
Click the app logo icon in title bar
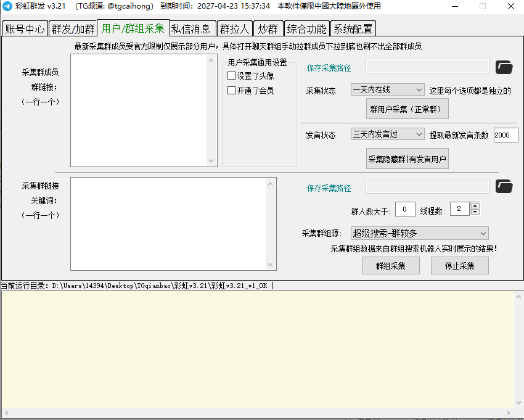(7, 6)
